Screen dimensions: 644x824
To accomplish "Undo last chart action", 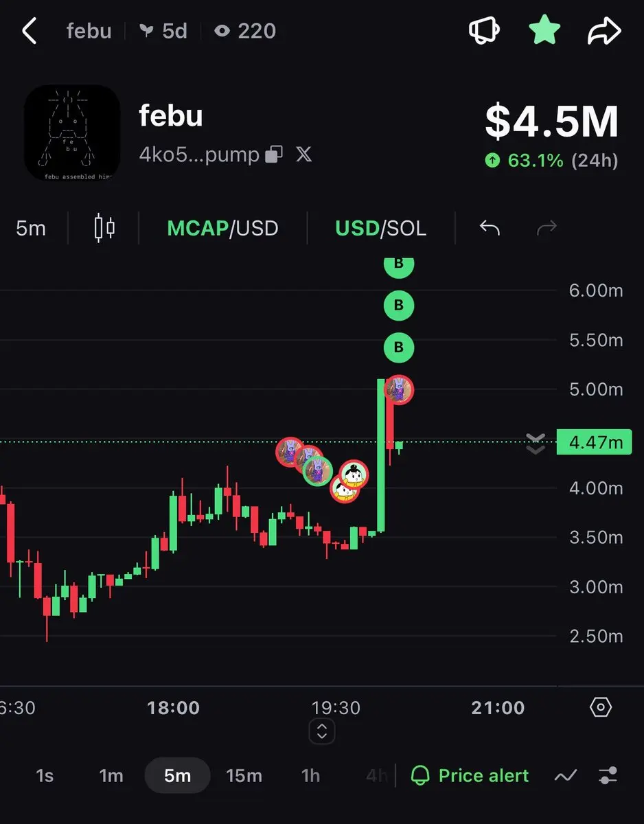I will coord(490,228).
